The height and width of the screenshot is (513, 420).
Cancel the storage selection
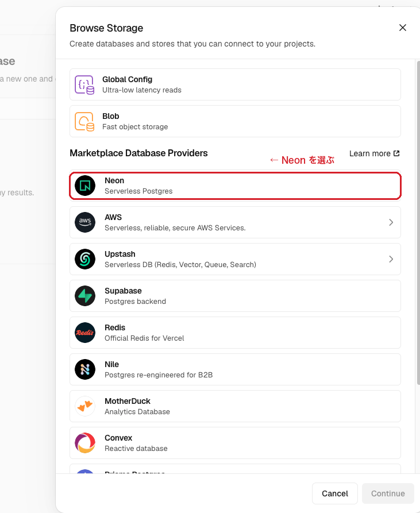tap(335, 493)
